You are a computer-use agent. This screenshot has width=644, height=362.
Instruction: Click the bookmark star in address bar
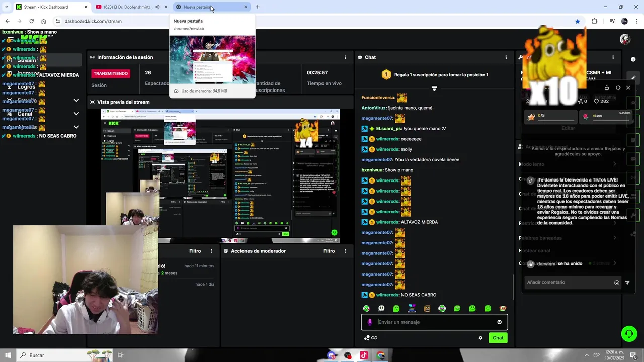(x=578, y=21)
